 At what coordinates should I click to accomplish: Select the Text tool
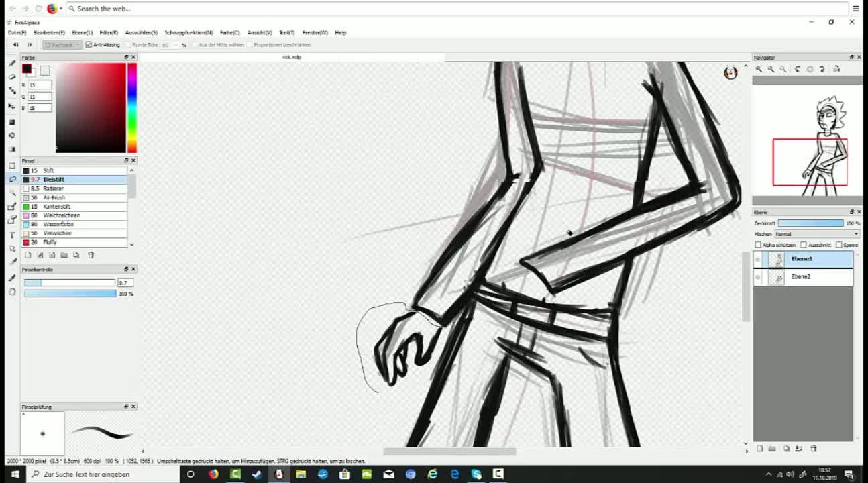(12, 235)
